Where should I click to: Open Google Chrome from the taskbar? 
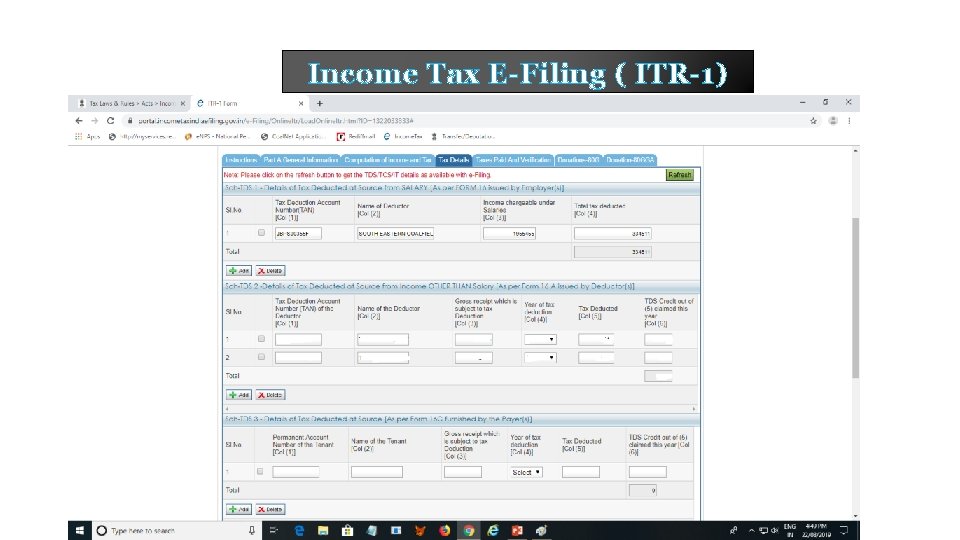tap(469, 530)
